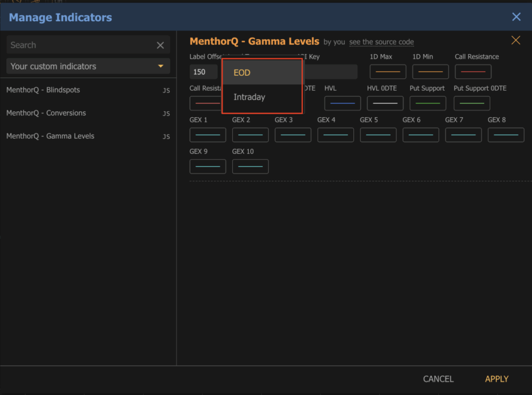Open the Call Resistance color picker
Image resolution: width=532 pixels, height=395 pixels.
coord(473,71)
